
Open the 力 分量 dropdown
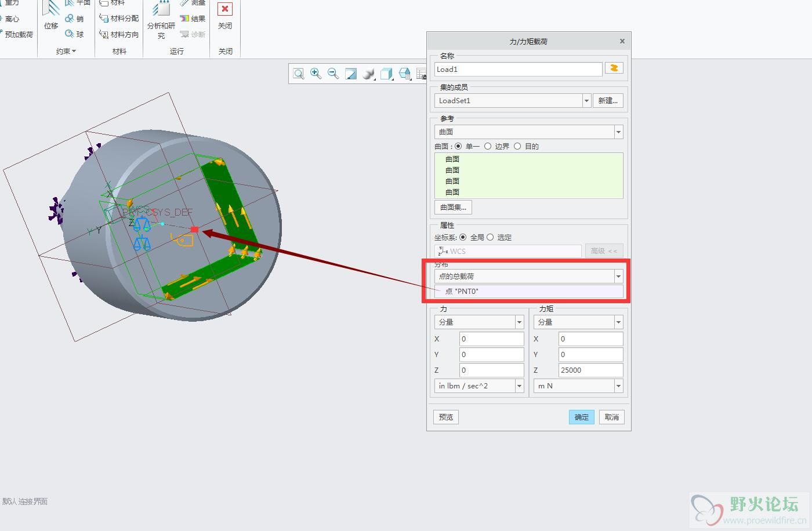click(x=519, y=322)
